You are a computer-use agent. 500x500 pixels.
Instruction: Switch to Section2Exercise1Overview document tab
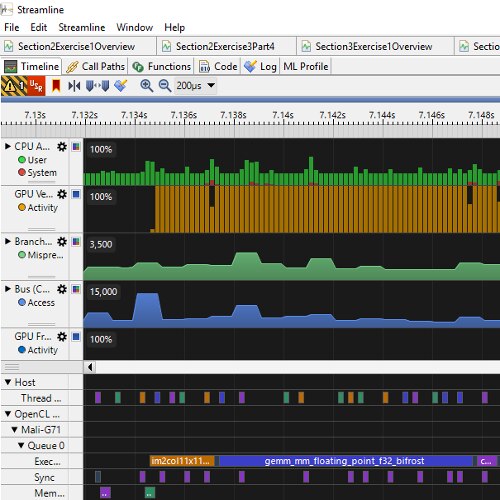pyautogui.click(x=77, y=46)
